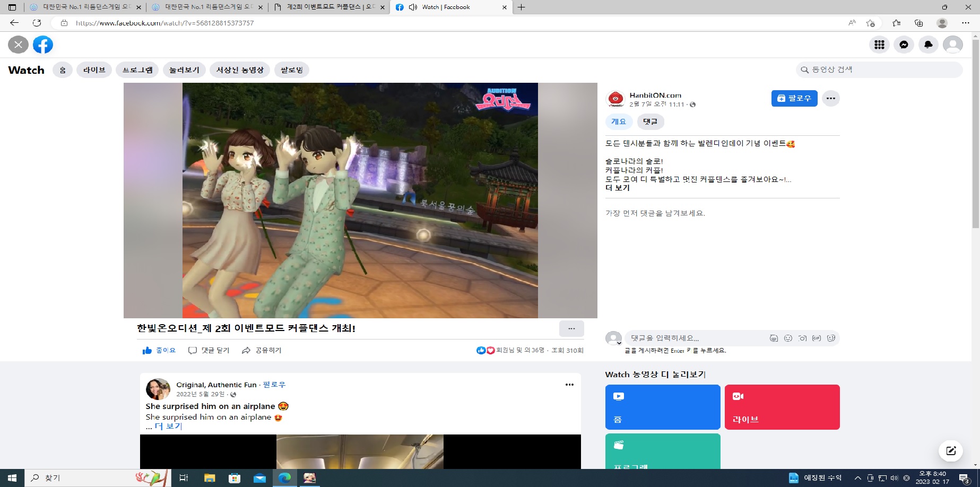Viewport: 980px width, 487px height.
Task: Click the couple dance video player
Action: coord(360,201)
